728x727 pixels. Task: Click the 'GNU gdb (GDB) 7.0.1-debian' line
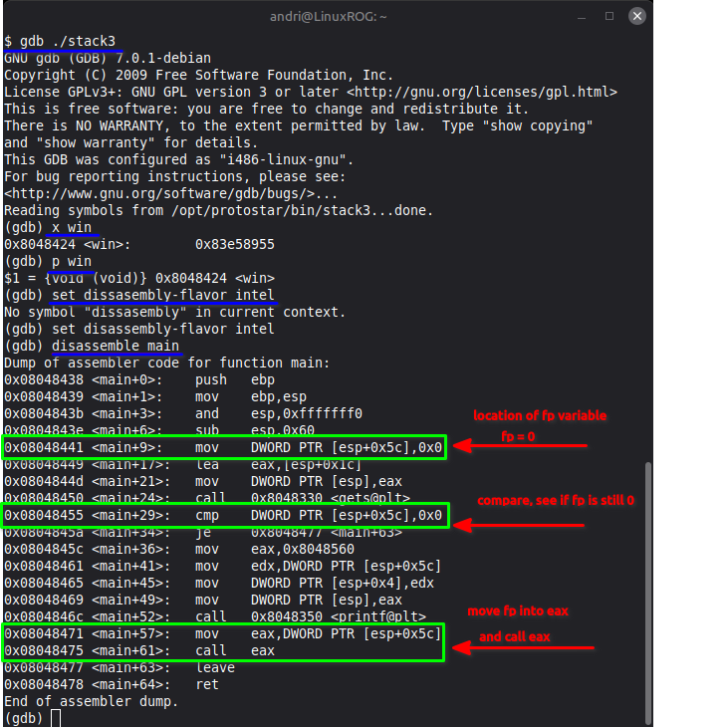(x=108, y=58)
